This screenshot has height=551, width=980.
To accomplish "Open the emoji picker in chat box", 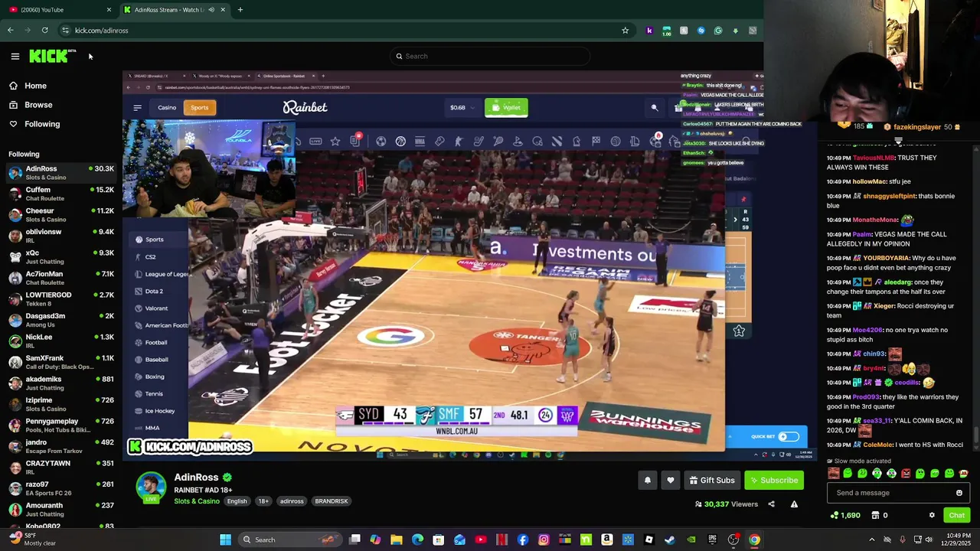I will click(959, 493).
